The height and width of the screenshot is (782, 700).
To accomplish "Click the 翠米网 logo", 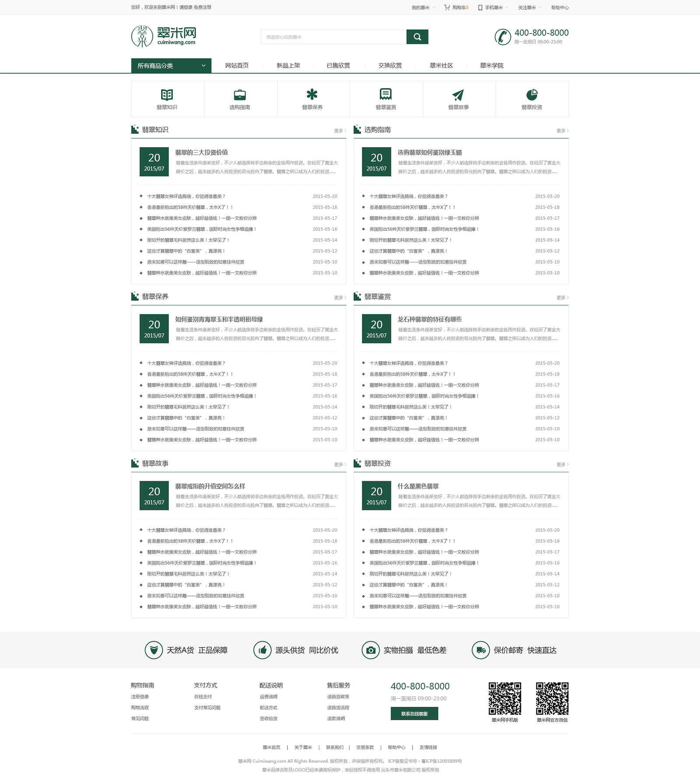I will pyautogui.click(x=164, y=36).
